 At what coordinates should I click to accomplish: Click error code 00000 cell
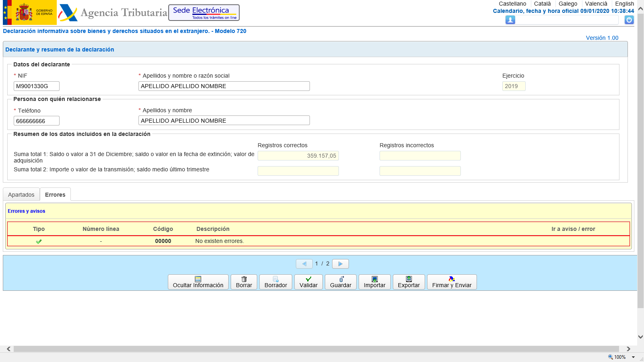[x=163, y=241]
